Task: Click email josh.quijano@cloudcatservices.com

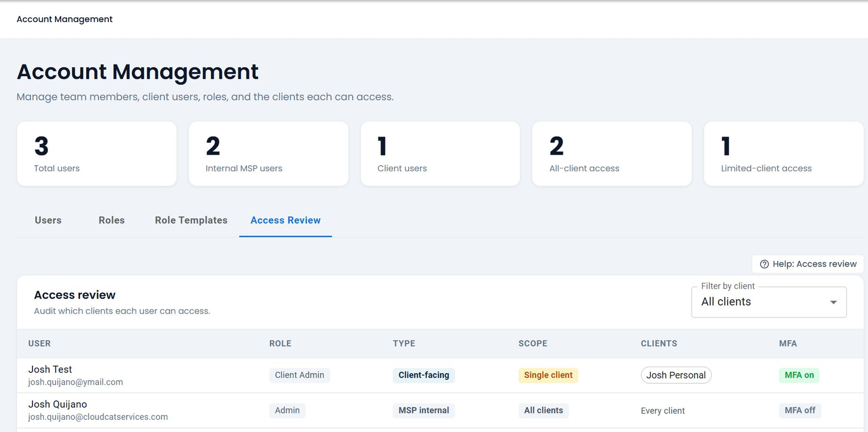Action: [98, 417]
